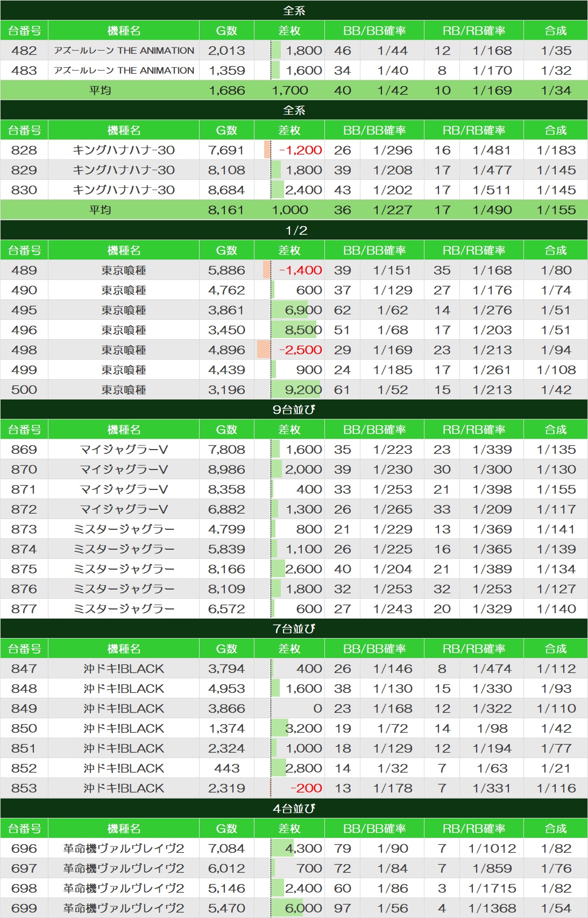The image size is (588, 918).
Task: Click the red -1,200 difference value
Action: 300,150
